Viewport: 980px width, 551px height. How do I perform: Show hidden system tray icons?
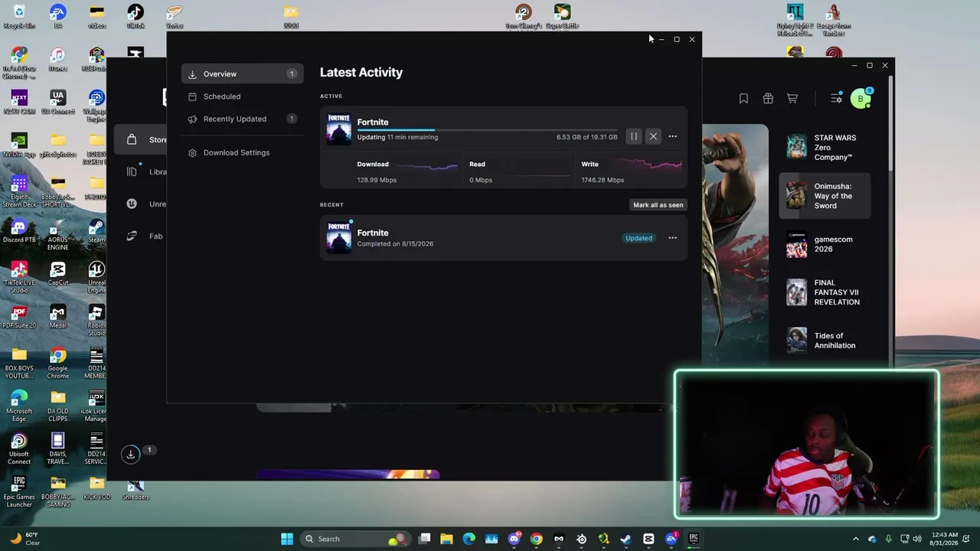click(856, 539)
